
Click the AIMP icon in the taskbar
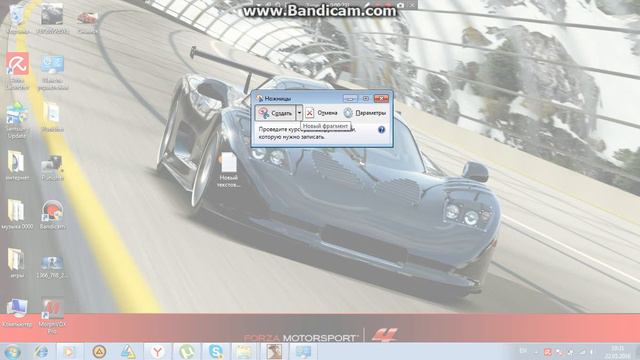[99, 351]
